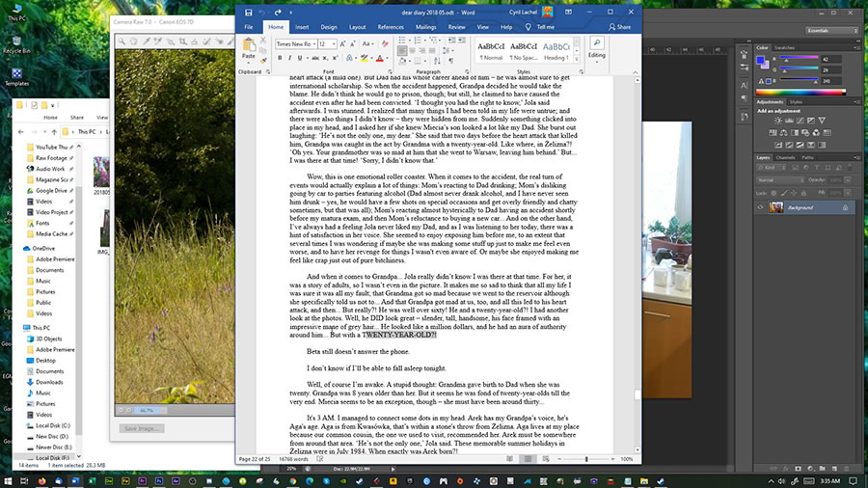
Task: Click the Cut scissors icon
Action: (263, 40)
